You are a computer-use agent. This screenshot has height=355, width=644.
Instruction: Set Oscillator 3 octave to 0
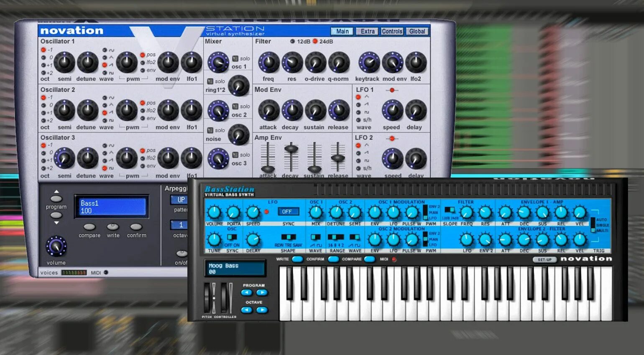click(43, 153)
